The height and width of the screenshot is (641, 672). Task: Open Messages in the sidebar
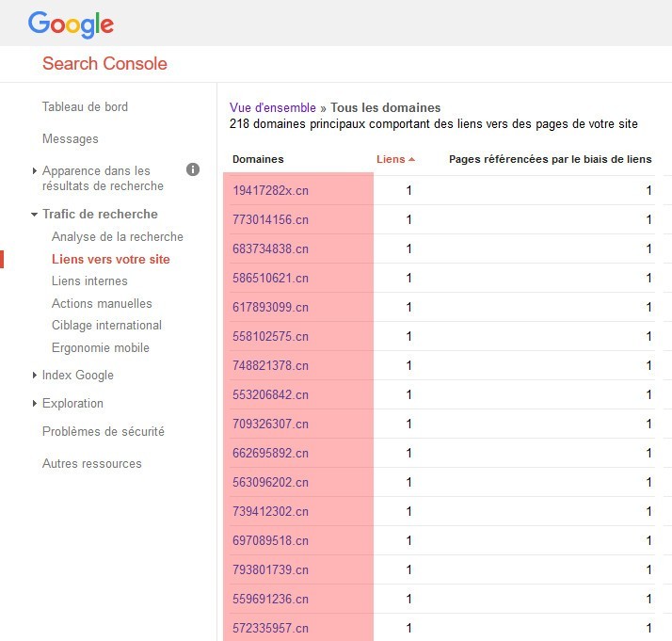(71, 138)
